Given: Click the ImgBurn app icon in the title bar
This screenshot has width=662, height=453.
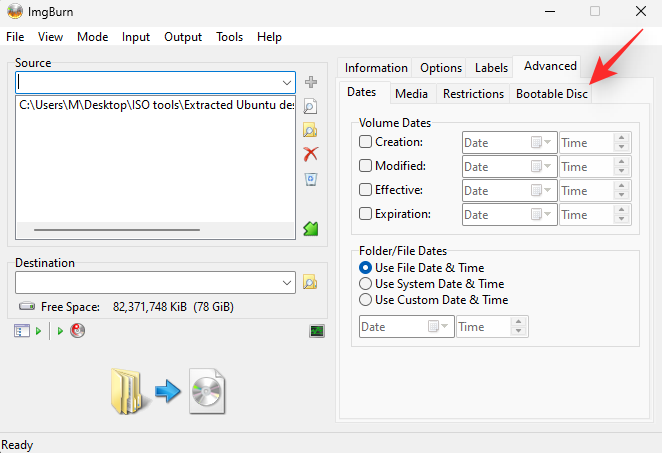Looking at the screenshot, I should 15,11.
